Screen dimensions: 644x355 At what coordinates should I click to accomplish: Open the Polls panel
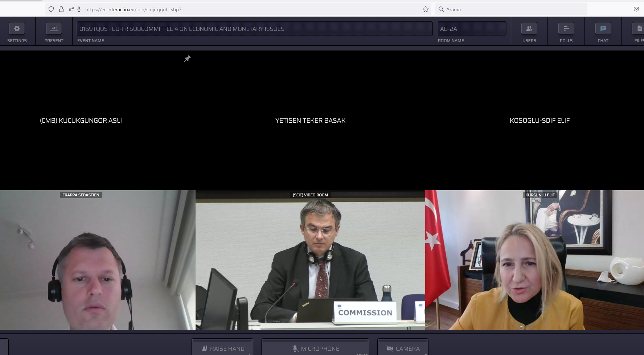pyautogui.click(x=566, y=29)
